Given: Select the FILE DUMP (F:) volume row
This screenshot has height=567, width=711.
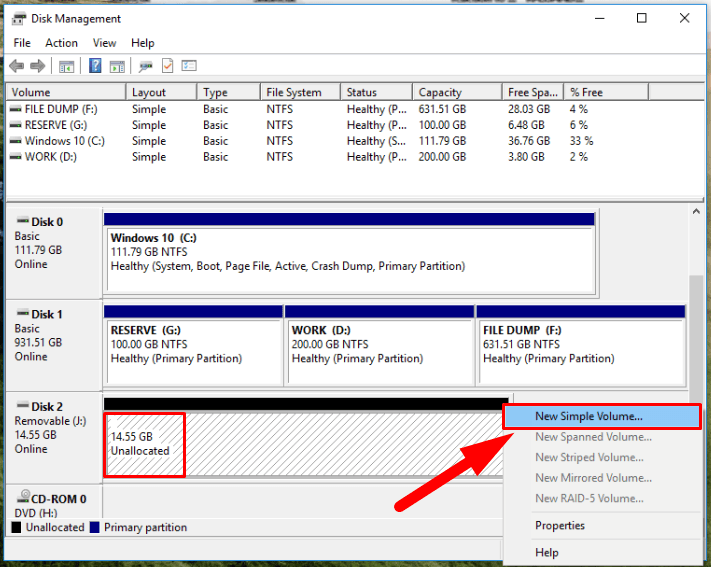Looking at the screenshot, I should 326,109.
